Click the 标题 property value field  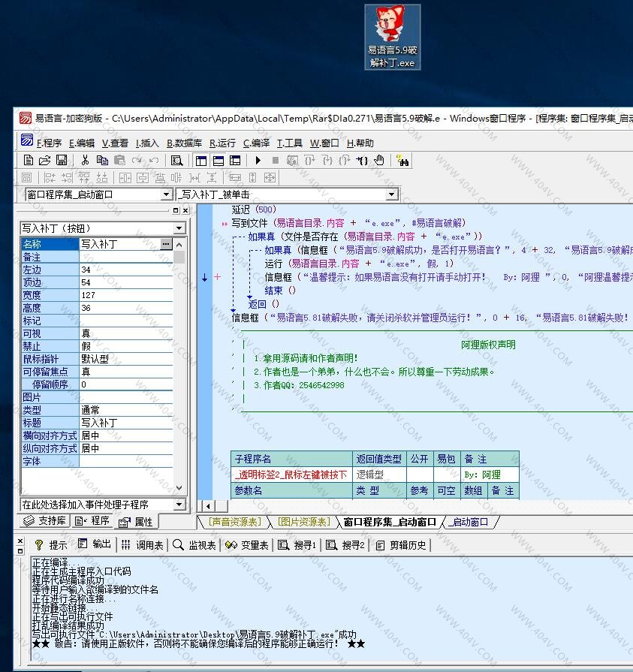(x=126, y=423)
